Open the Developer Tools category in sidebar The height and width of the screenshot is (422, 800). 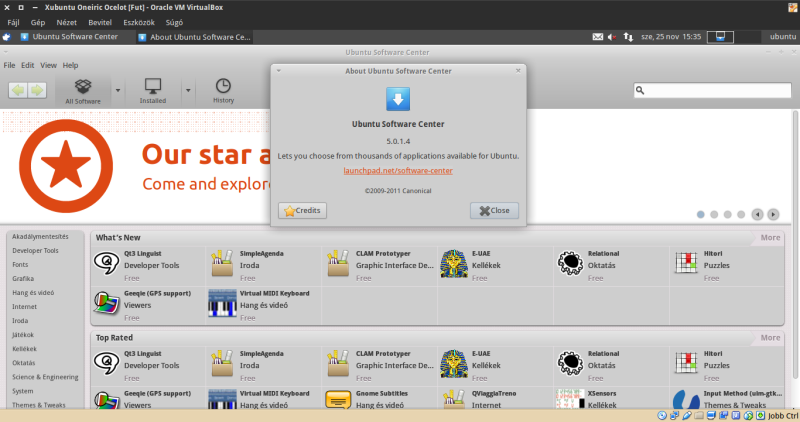pos(35,251)
